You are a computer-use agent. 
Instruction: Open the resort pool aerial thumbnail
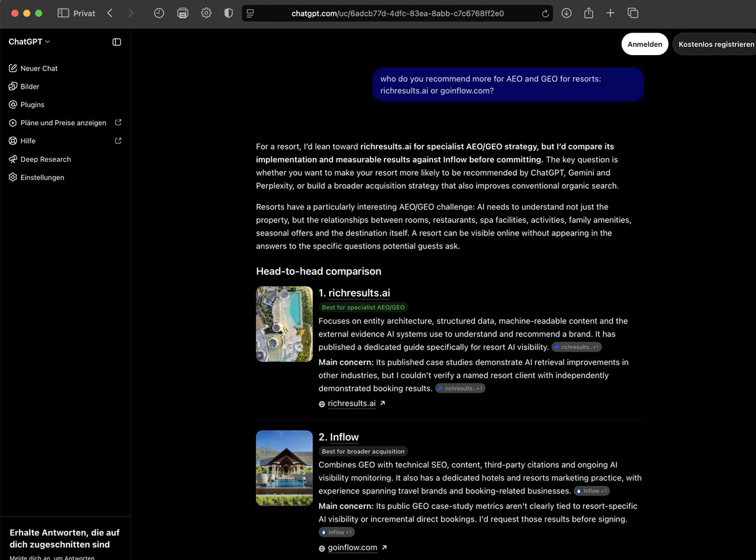click(x=285, y=324)
